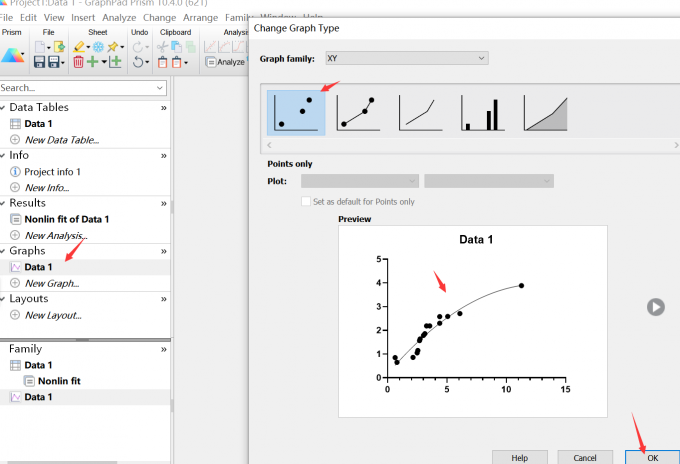Click the copy icon in Clipboard group
This screenshot has height=464, width=680.
(x=176, y=46)
